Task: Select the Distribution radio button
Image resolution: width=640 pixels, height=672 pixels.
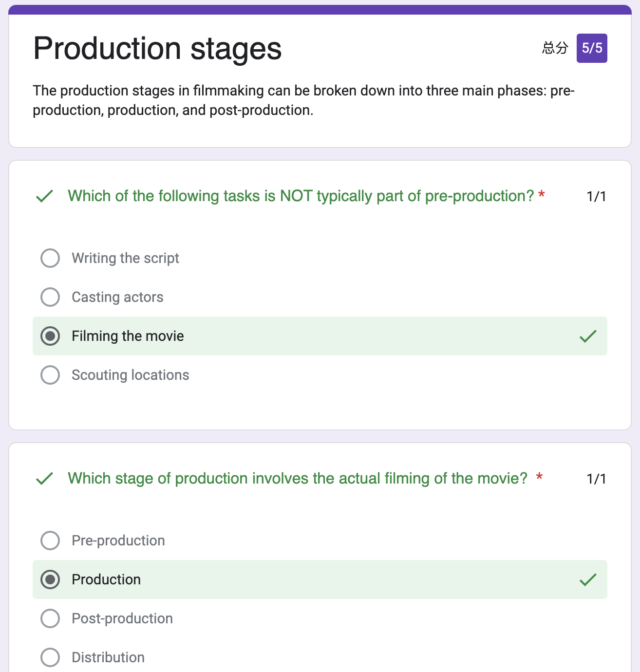Action: tap(50, 657)
